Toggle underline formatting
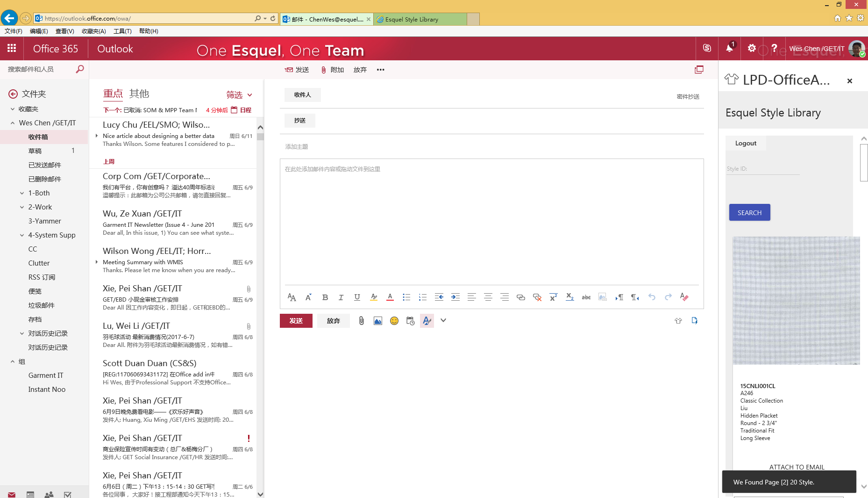Image resolution: width=868 pixels, height=498 pixels. (x=357, y=297)
